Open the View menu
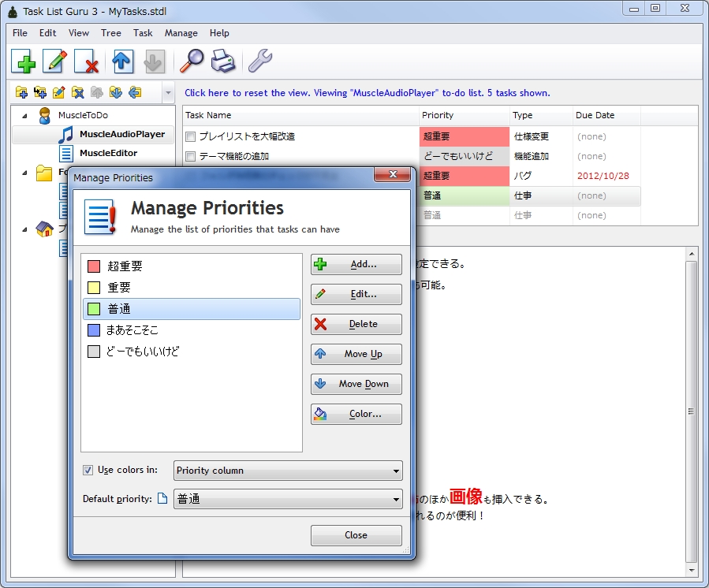This screenshot has height=588, width=709. 79,33
